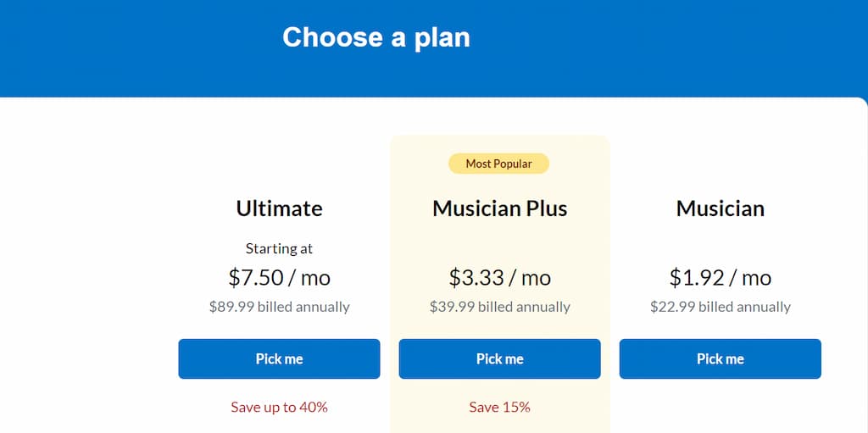This screenshot has height=433, width=868.
Task: Click the Starting at text
Action: pos(280,249)
